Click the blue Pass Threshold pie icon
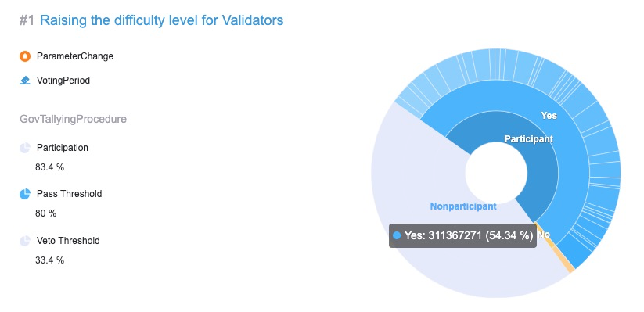 pyautogui.click(x=25, y=194)
